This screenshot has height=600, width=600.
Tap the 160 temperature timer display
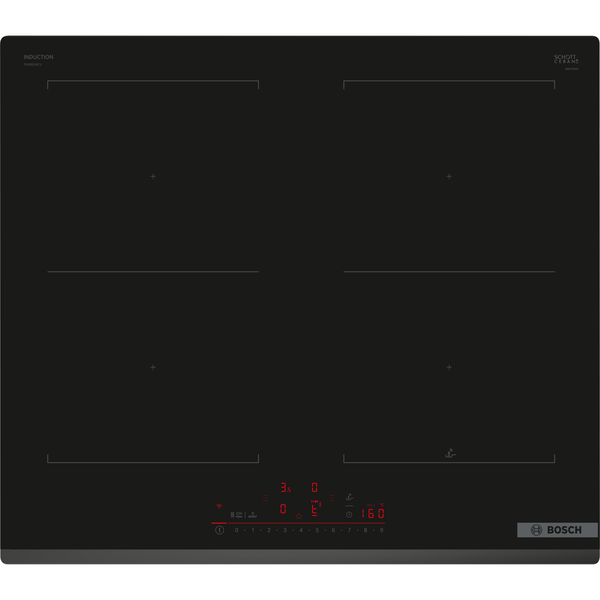(373, 513)
